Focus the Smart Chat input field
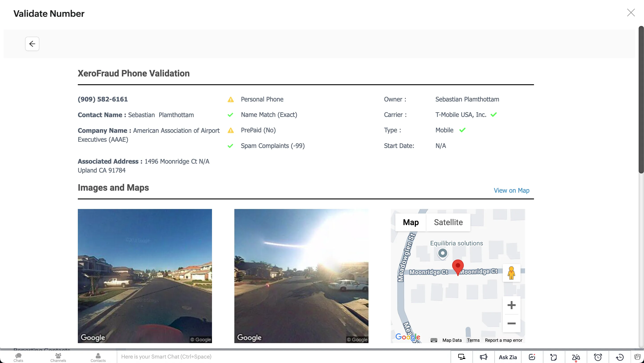Viewport: 644px width, 363px height. pyautogui.click(x=284, y=357)
